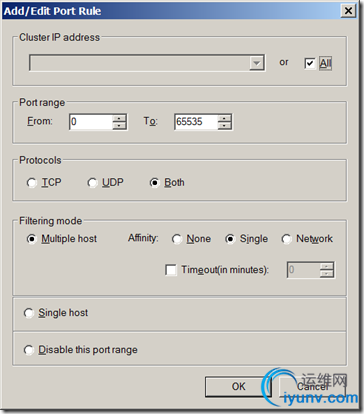The height and width of the screenshot is (414, 364).
Task: Click the From port input field
Action: click(x=91, y=122)
